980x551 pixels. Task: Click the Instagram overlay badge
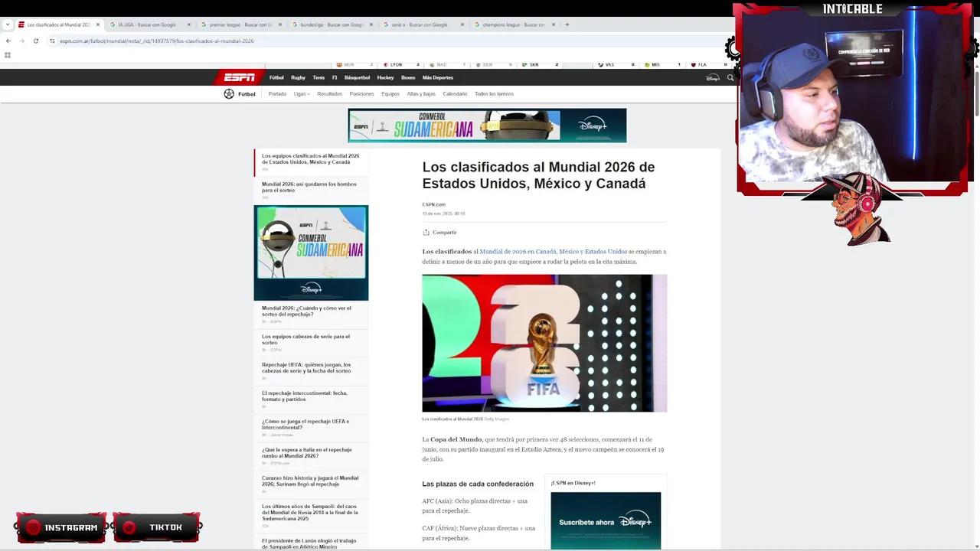[60, 527]
